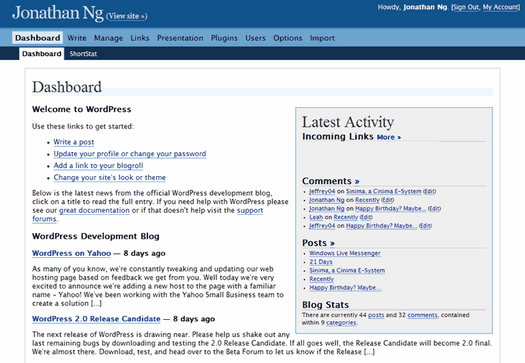
Task: Open the WordPress on Yahoo post
Action: [x=71, y=253]
